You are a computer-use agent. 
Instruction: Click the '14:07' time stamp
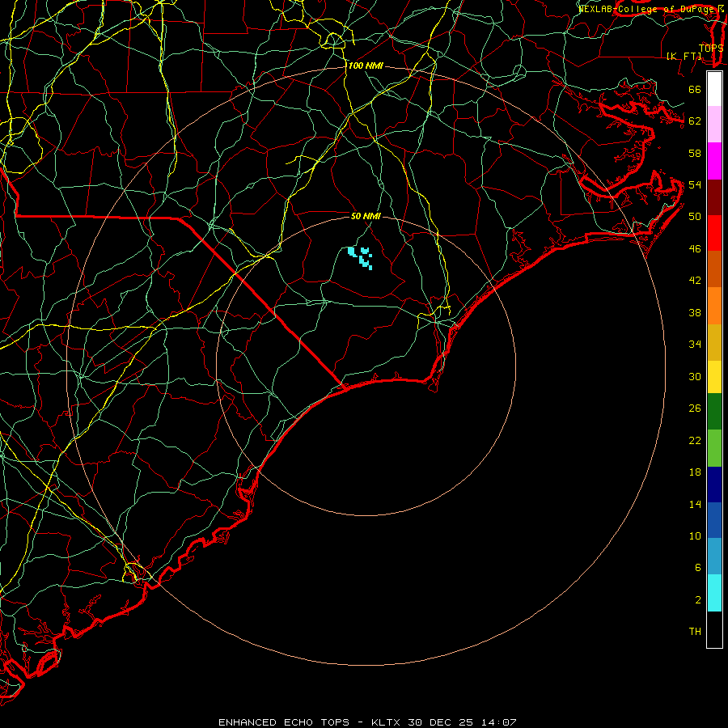pyautogui.click(x=497, y=722)
